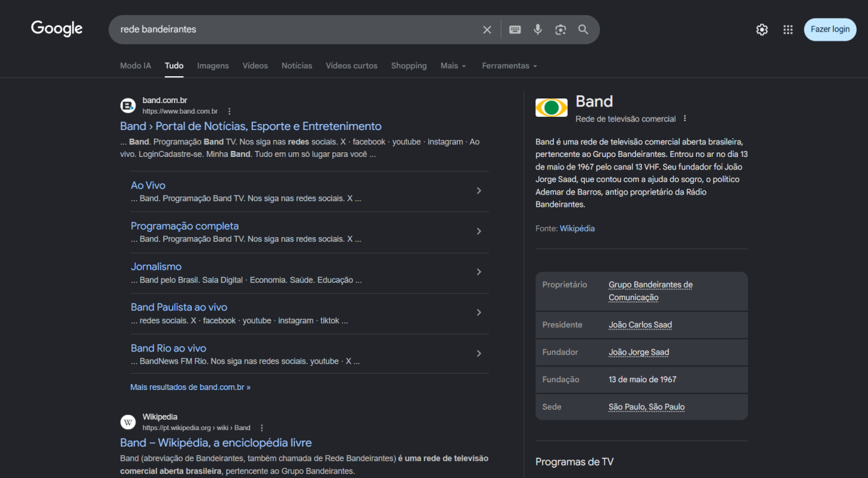Click the magnifying glass search icon

click(x=583, y=30)
